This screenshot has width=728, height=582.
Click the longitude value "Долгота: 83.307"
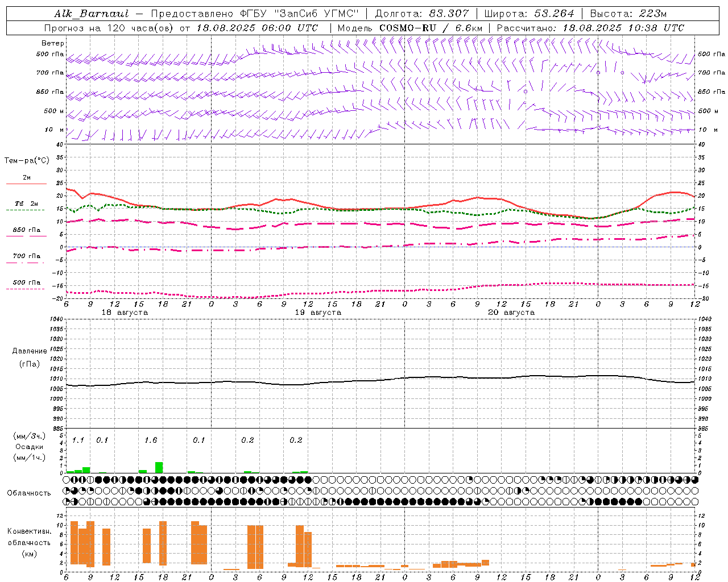[x=422, y=14]
